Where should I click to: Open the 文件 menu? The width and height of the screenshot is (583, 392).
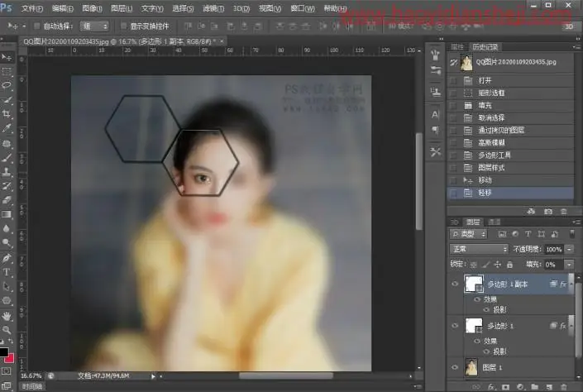32,8
